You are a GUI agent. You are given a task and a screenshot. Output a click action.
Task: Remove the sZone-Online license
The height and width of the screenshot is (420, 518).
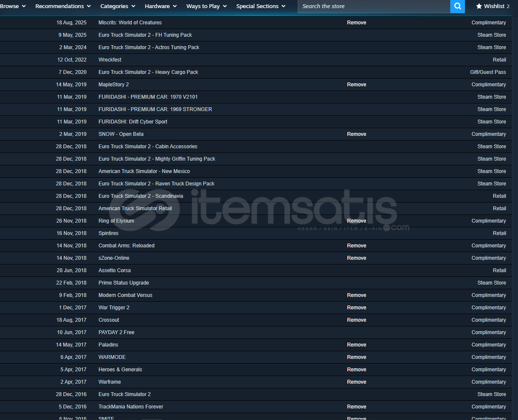(356, 258)
